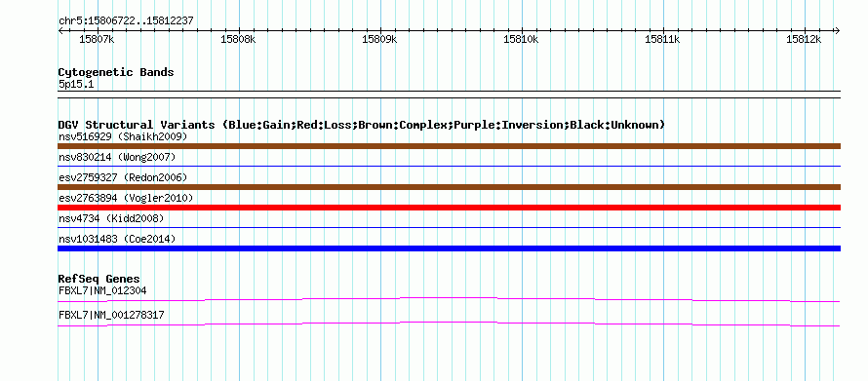Select the 15809k ruler tick label
The width and height of the screenshot is (868, 381).
(379, 39)
